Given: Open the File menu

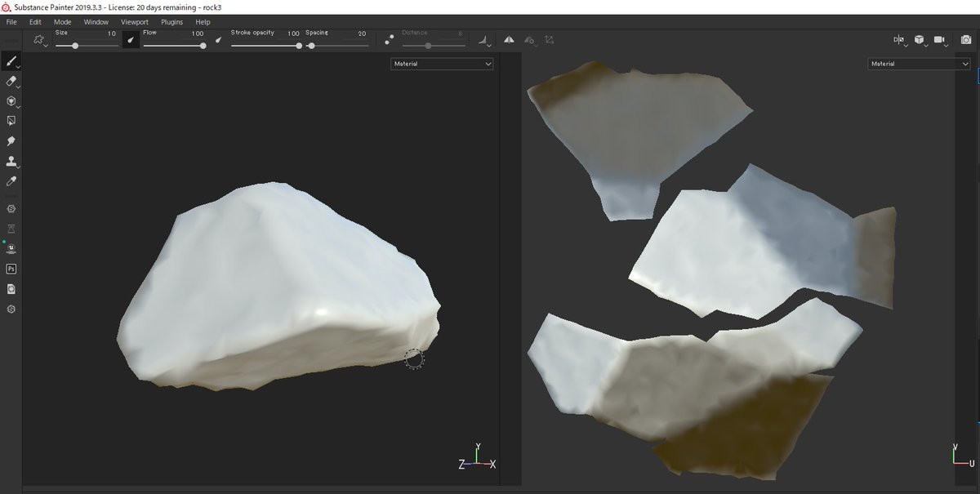Looking at the screenshot, I should coord(11,22).
